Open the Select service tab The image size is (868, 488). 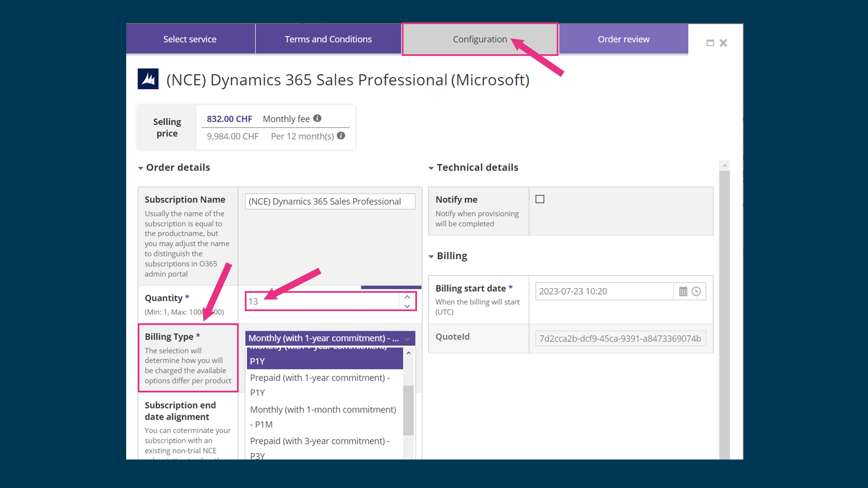[x=190, y=39]
